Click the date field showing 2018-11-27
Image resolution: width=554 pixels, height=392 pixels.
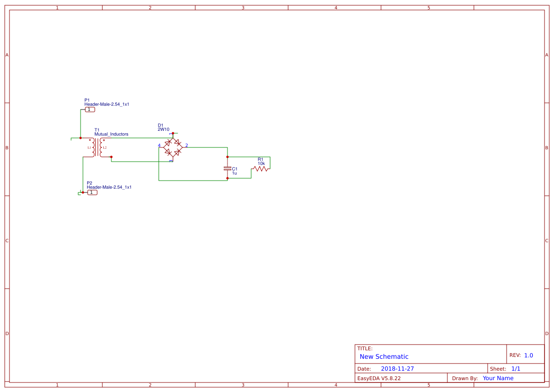coord(398,368)
